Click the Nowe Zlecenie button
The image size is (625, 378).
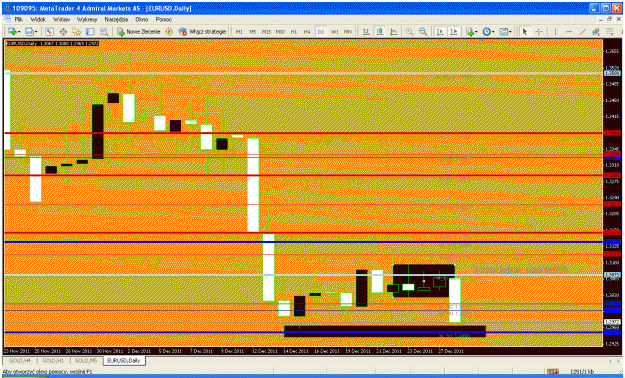pyautogui.click(x=139, y=32)
